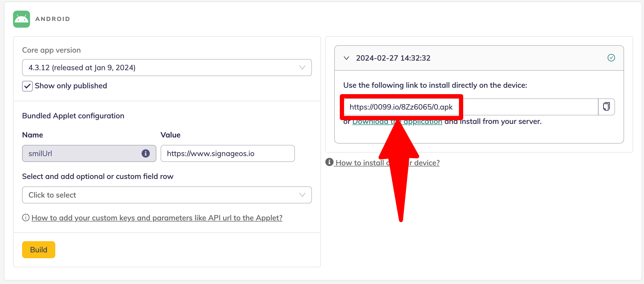This screenshot has height=284, width=644.
Task: Click the info icon in smilUrl field
Action: click(145, 153)
